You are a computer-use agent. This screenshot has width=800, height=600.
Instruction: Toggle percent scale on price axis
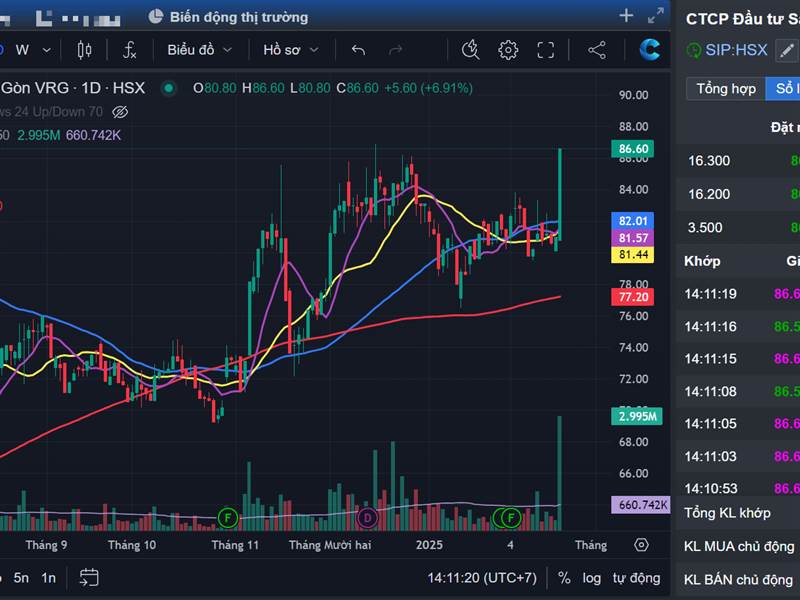(x=565, y=577)
